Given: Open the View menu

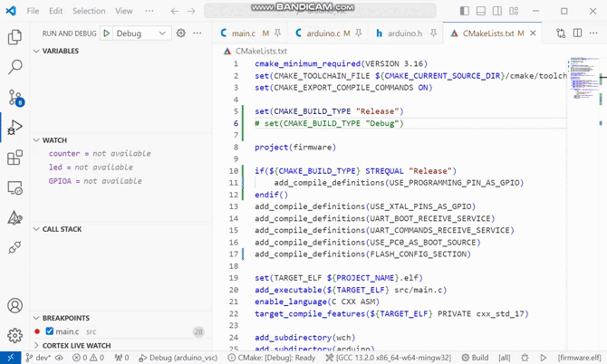Looking at the screenshot, I should coord(124,11).
